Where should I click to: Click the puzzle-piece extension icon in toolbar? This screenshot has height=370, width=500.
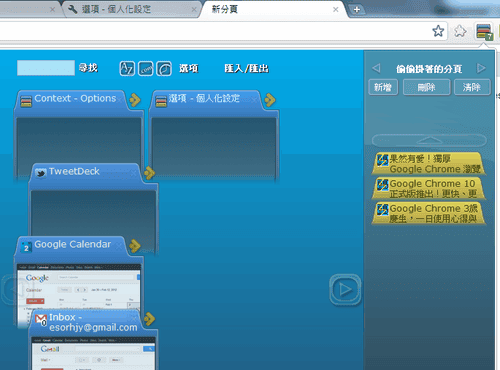click(460, 31)
